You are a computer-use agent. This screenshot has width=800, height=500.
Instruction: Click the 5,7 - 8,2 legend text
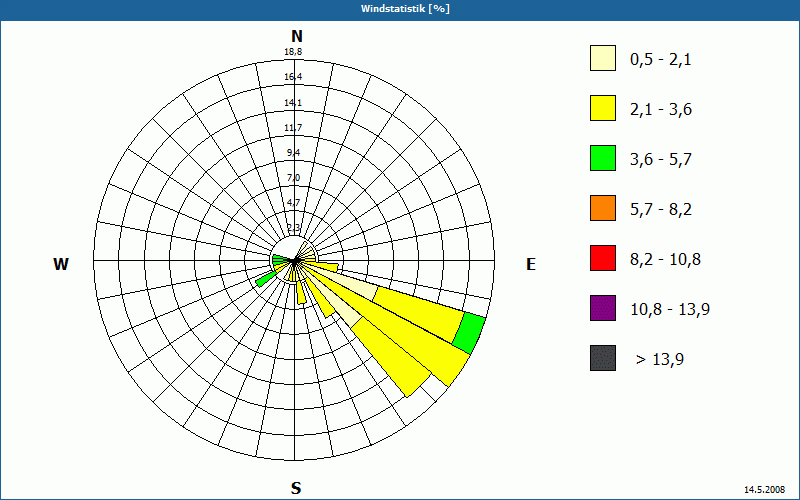661,210
